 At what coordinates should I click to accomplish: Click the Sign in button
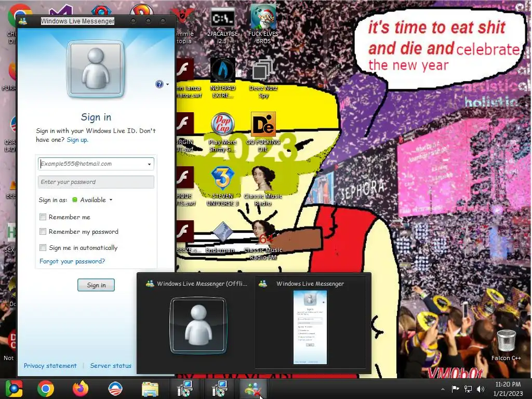(x=96, y=285)
